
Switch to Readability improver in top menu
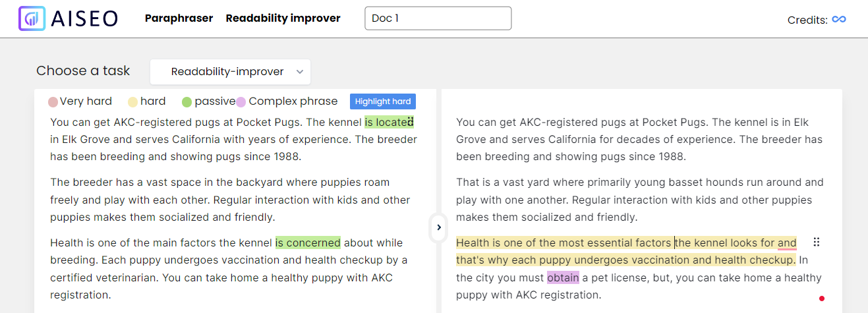(x=283, y=18)
